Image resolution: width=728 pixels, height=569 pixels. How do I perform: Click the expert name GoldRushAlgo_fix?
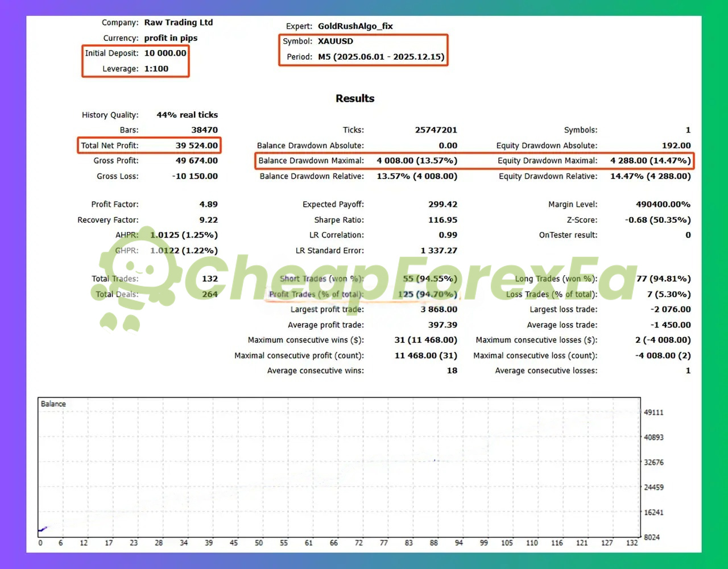pyautogui.click(x=355, y=26)
